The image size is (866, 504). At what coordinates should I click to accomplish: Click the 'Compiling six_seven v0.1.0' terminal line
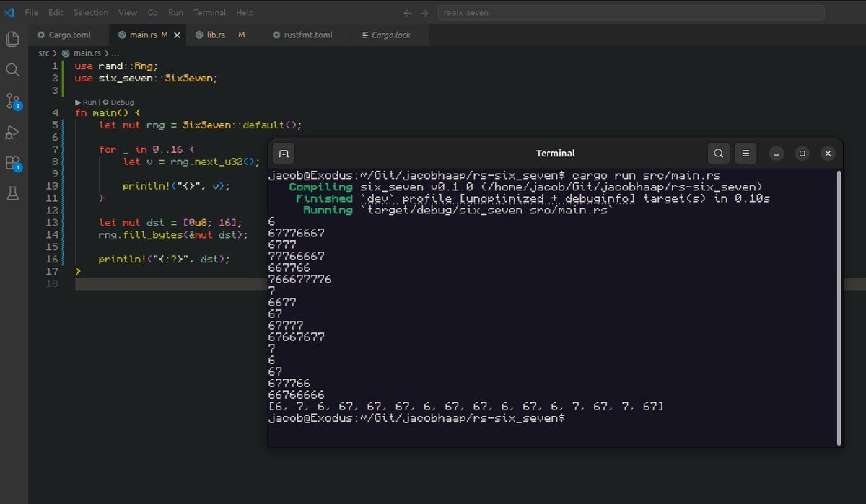(x=525, y=187)
